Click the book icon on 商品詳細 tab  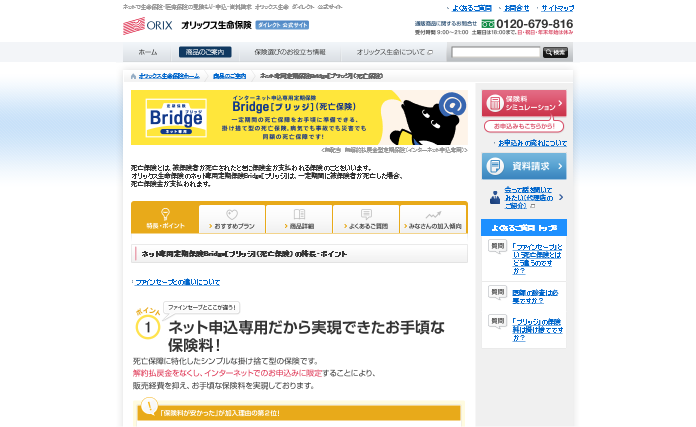[x=299, y=214]
